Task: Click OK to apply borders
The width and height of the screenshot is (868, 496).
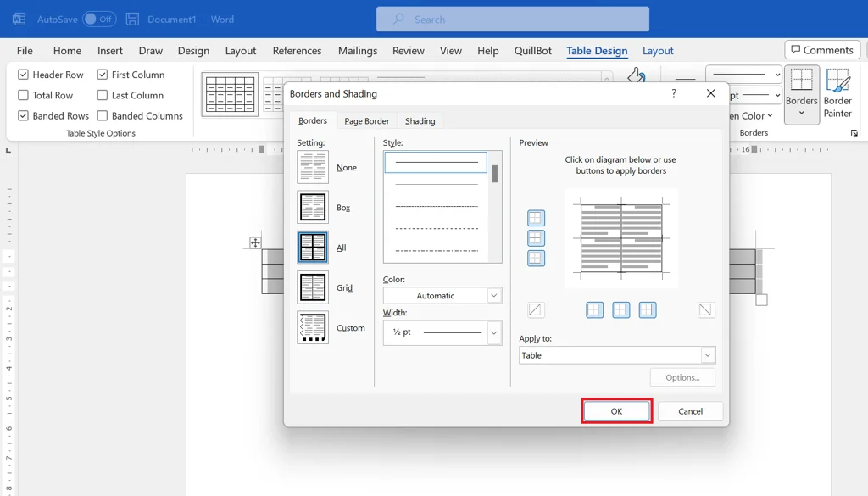Action: tap(617, 410)
